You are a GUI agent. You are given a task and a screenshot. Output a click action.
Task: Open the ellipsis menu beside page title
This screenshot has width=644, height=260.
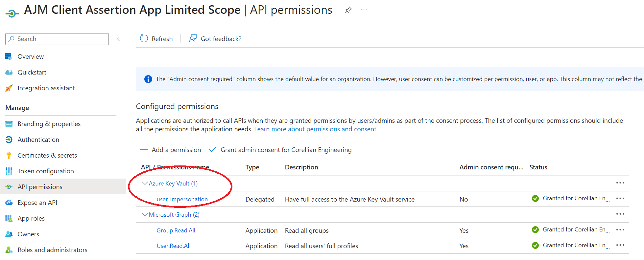364,10
